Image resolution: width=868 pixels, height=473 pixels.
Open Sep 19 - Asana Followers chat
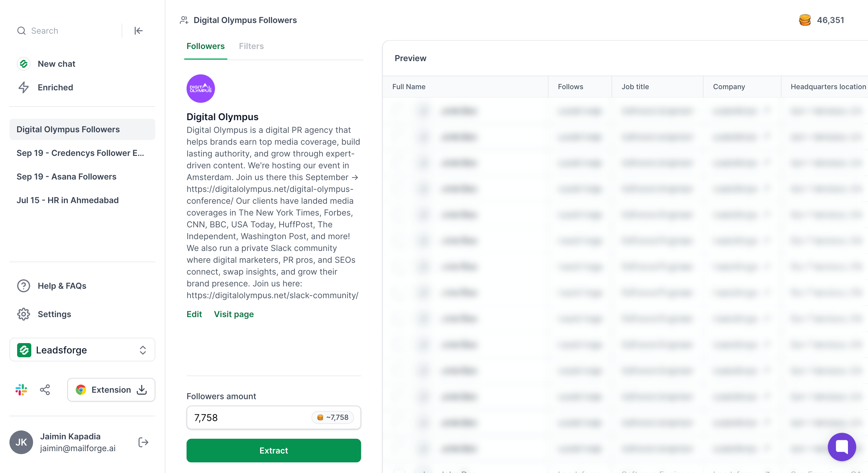point(66,177)
